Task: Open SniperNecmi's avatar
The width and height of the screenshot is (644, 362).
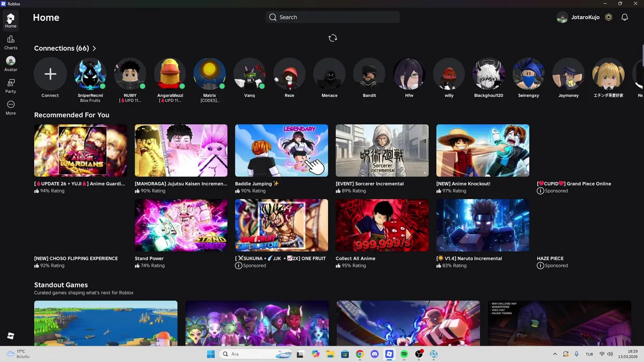Action: [x=90, y=74]
